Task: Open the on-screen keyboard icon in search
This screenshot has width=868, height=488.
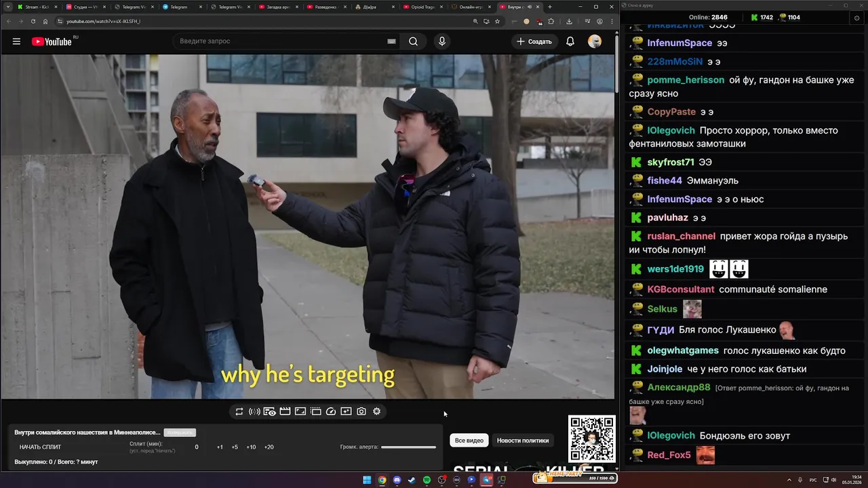Action: [x=391, y=41]
